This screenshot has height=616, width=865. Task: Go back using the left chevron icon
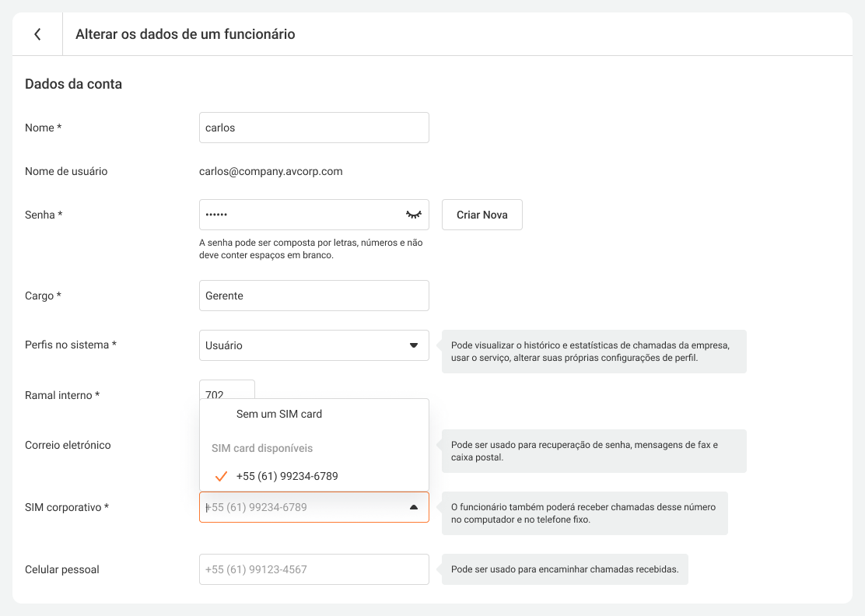37,34
